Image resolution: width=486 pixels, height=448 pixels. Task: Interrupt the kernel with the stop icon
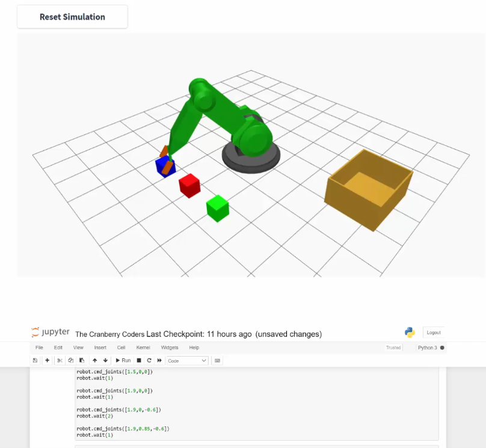(139, 360)
